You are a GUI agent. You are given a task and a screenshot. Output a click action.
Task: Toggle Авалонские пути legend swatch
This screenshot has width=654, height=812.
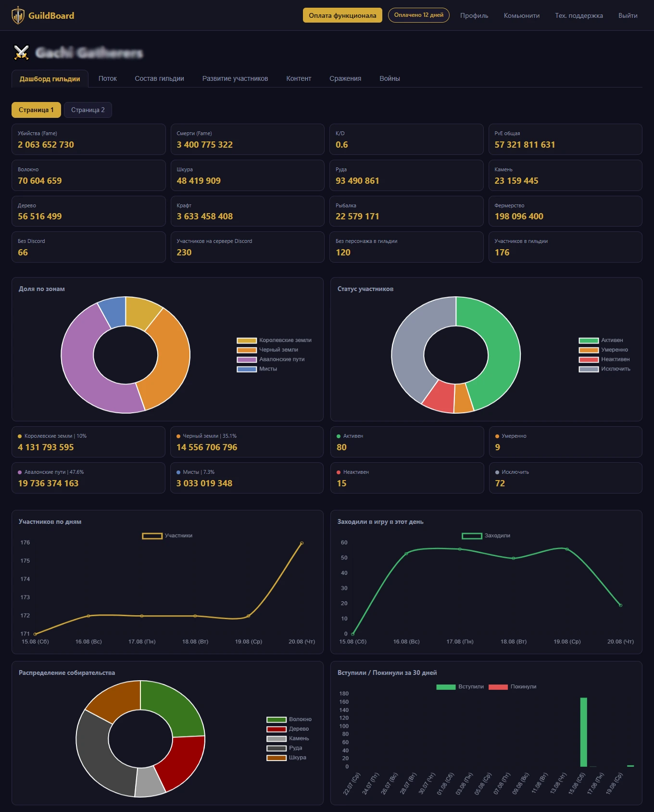tap(247, 360)
